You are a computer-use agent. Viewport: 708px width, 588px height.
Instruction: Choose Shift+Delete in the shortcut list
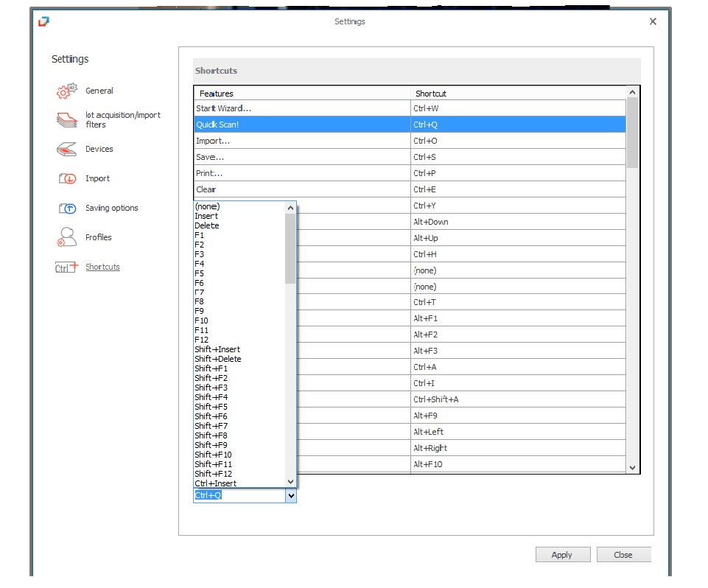[239, 359]
